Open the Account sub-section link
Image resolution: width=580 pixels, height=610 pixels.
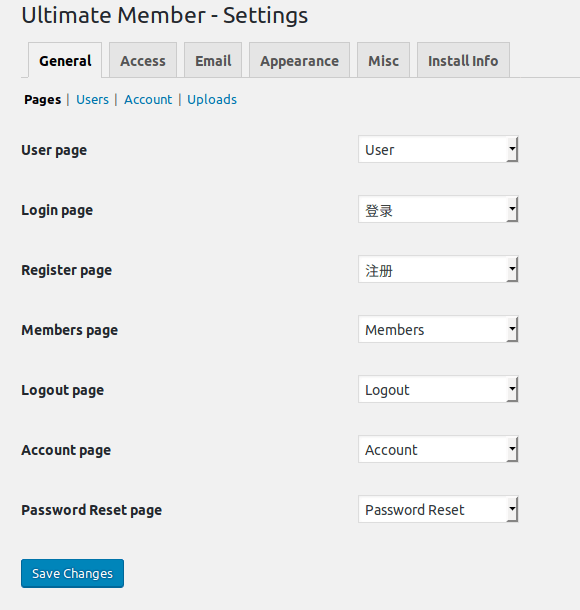tap(148, 100)
